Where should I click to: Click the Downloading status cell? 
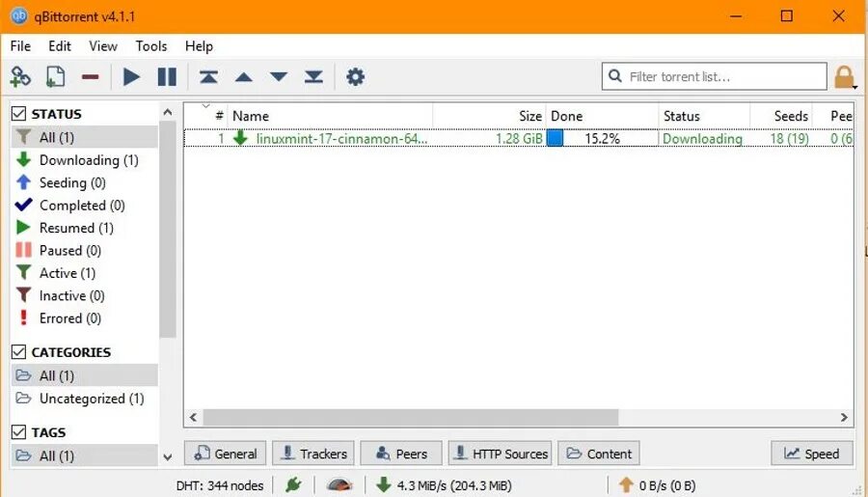coord(702,139)
